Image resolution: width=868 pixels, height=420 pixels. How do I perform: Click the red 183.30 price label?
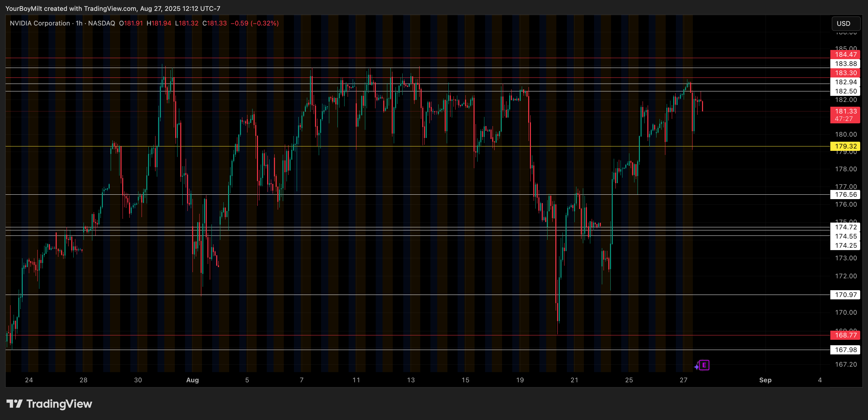pos(845,73)
